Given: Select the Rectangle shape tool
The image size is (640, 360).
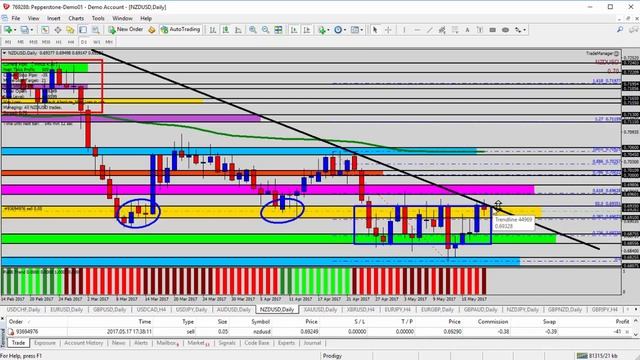Looking at the screenshot, I should (493, 30).
